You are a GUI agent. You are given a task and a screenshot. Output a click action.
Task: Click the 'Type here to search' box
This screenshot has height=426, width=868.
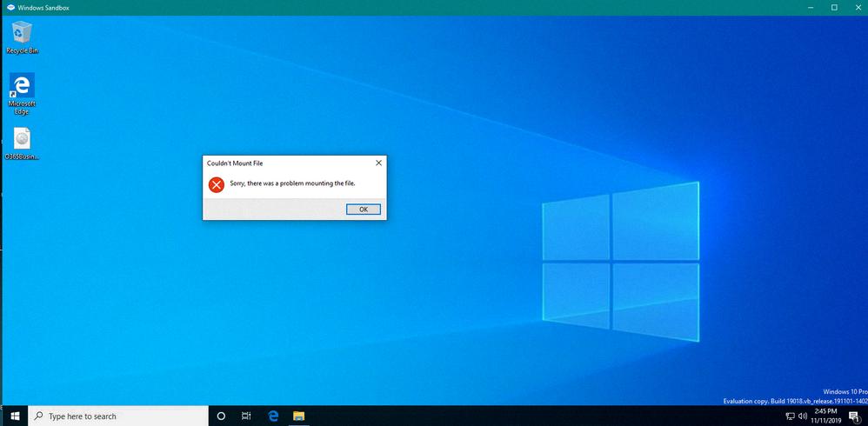(122, 416)
